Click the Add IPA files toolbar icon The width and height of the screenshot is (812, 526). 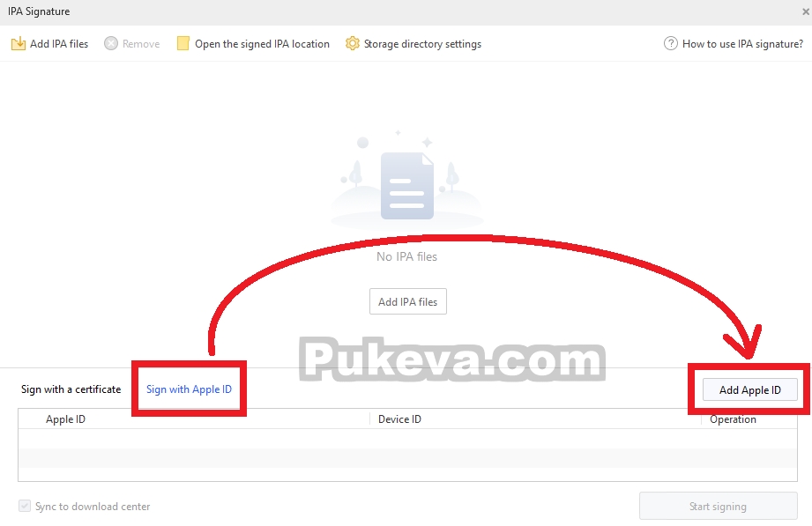coord(19,43)
